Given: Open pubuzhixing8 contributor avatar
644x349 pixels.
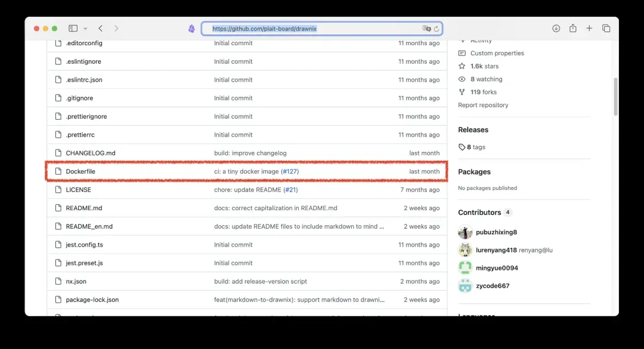Looking at the screenshot, I should click(465, 232).
